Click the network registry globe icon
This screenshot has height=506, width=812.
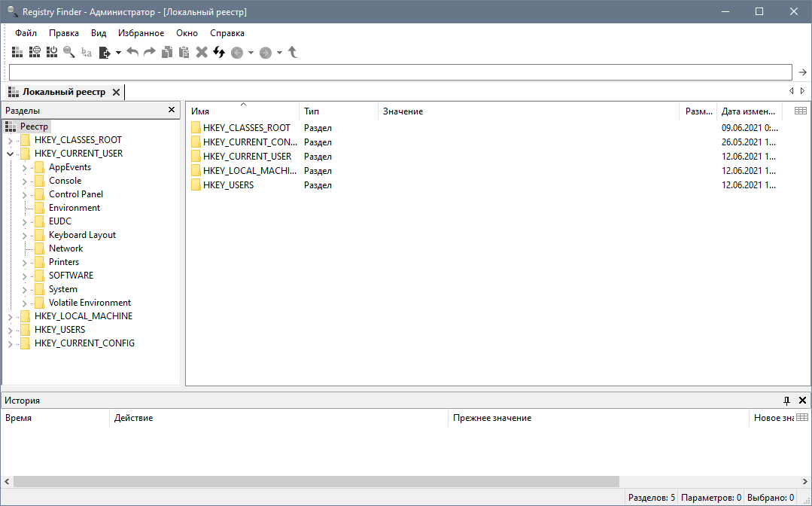point(35,52)
